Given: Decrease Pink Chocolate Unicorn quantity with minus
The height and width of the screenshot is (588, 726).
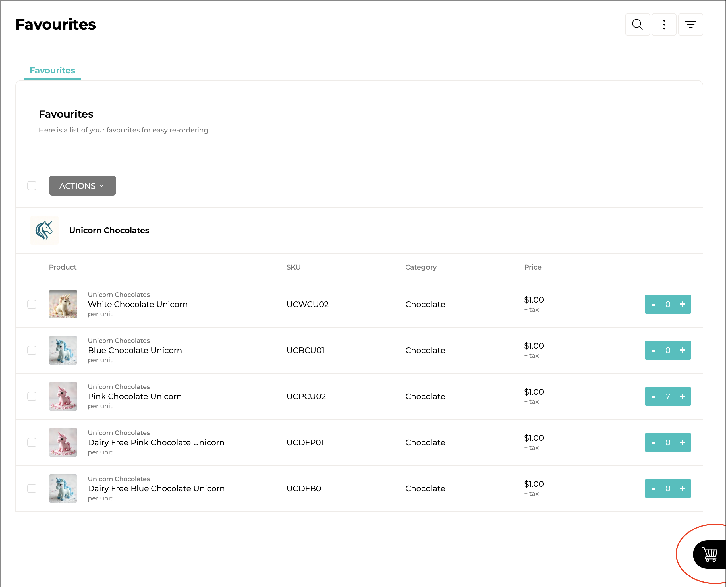Looking at the screenshot, I should point(653,397).
